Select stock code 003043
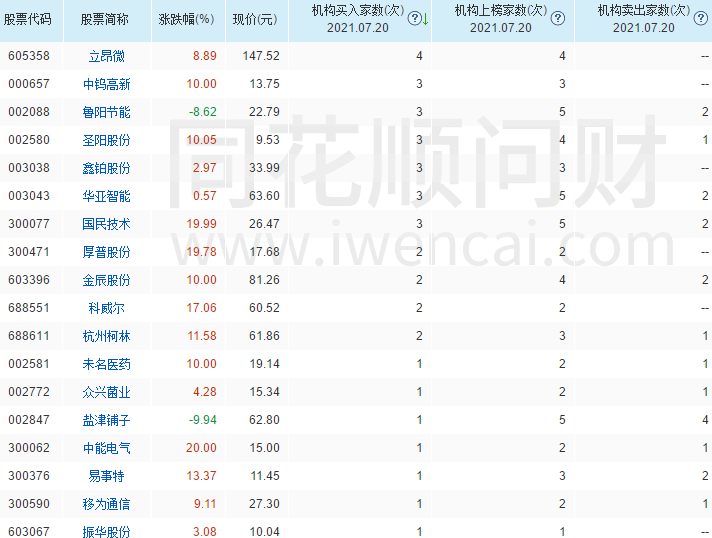Image resolution: width=712 pixels, height=538 pixels. click(29, 196)
